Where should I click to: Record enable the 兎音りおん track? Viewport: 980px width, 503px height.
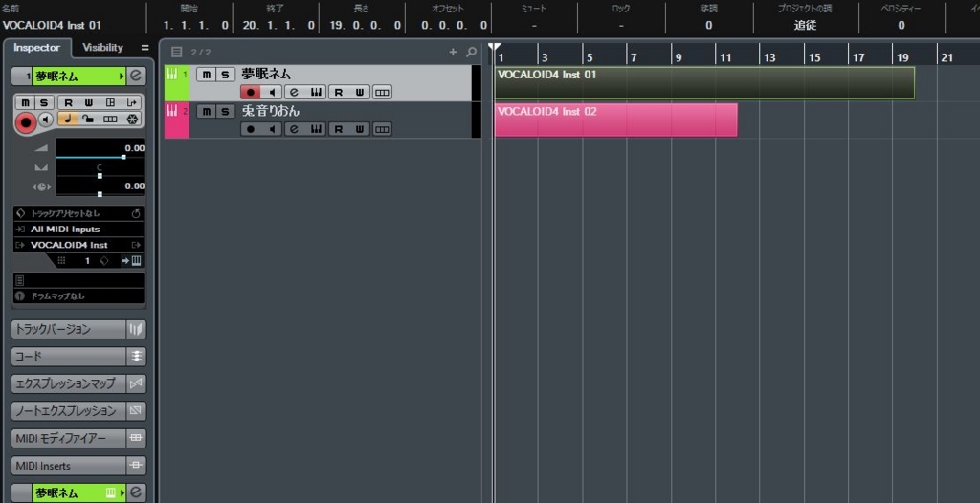pos(251,129)
